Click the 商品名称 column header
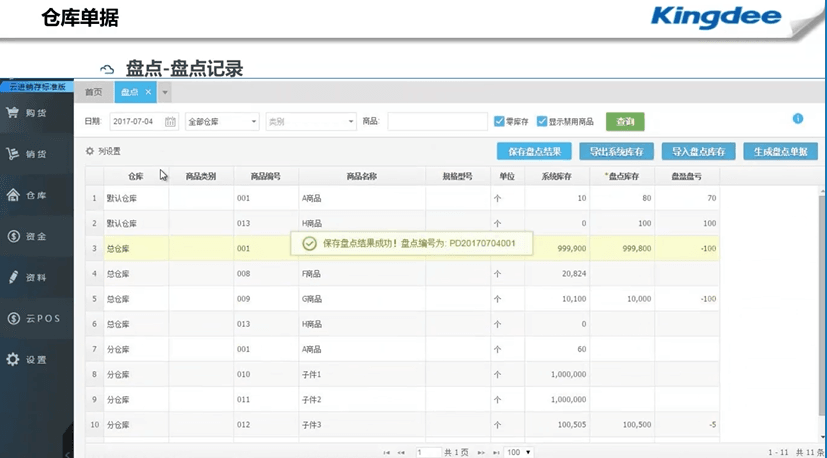Image resolution: width=827 pixels, height=458 pixels. tap(362, 177)
